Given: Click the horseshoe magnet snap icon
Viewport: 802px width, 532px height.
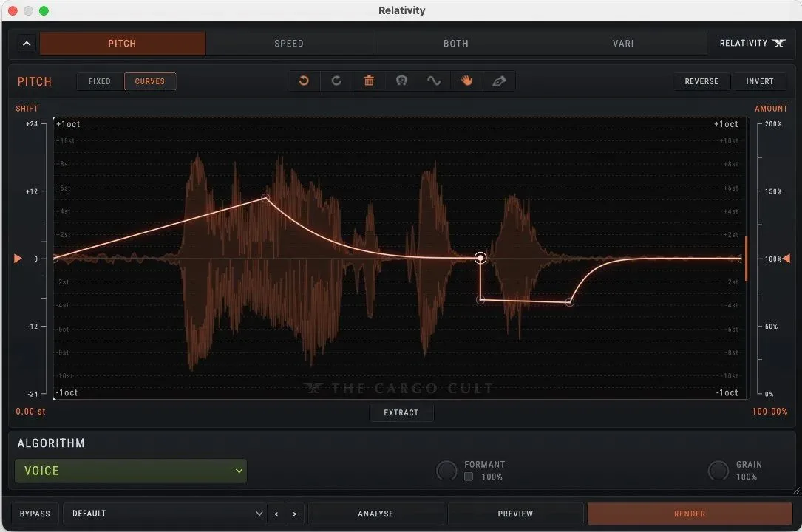Looking at the screenshot, I should coord(401,81).
